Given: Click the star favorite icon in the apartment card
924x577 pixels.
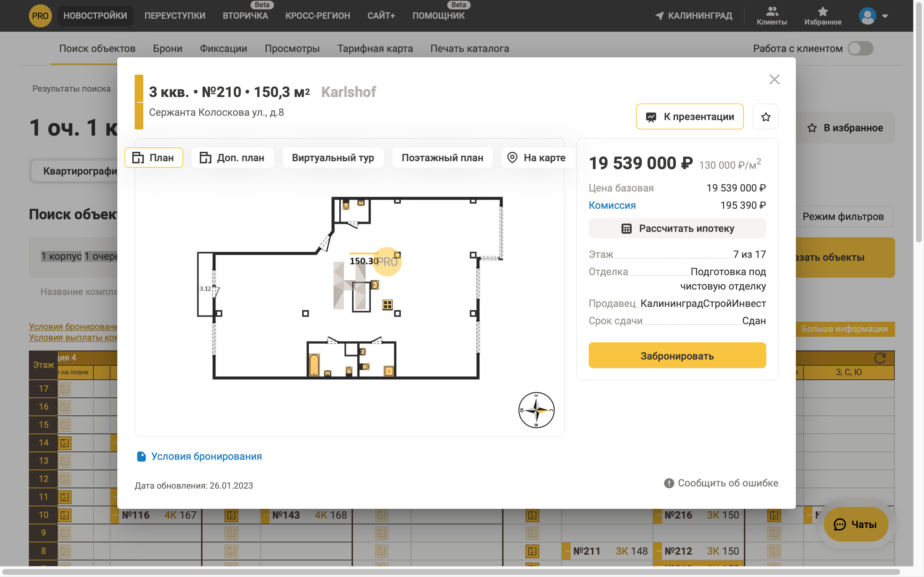Looking at the screenshot, I should click(x=765, y=117).
